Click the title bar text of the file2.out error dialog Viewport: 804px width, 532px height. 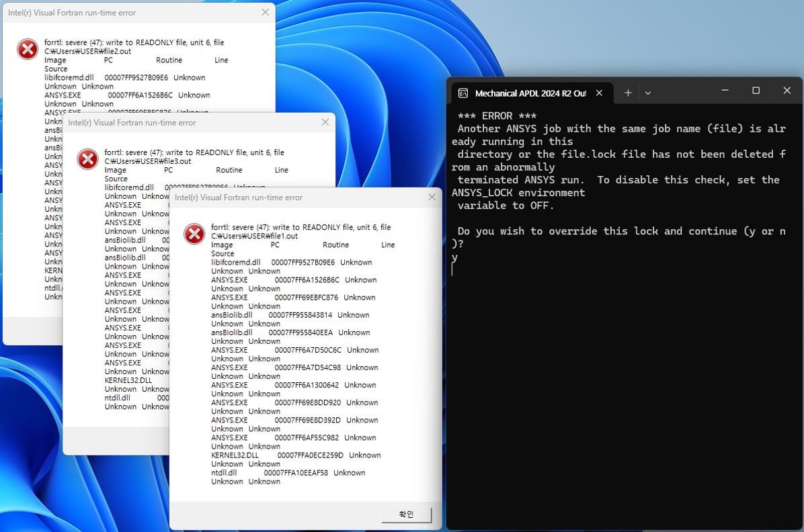pyautogui.click(x=72, y=12)
